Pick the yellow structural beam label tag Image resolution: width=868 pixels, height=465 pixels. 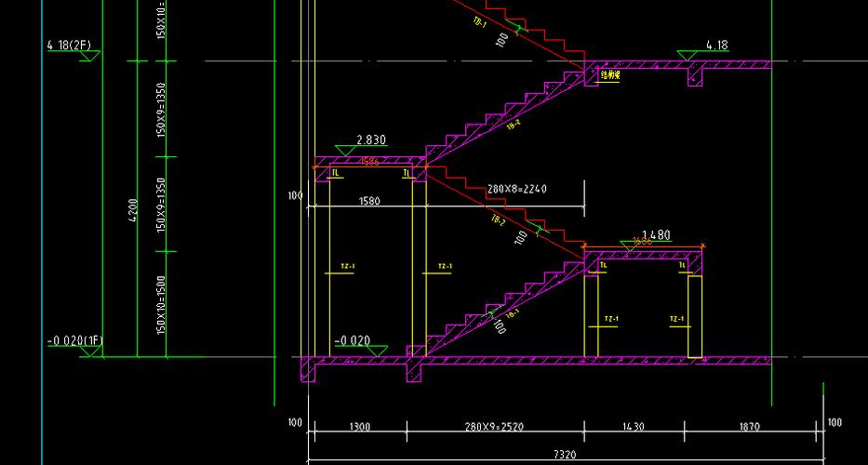609,76
